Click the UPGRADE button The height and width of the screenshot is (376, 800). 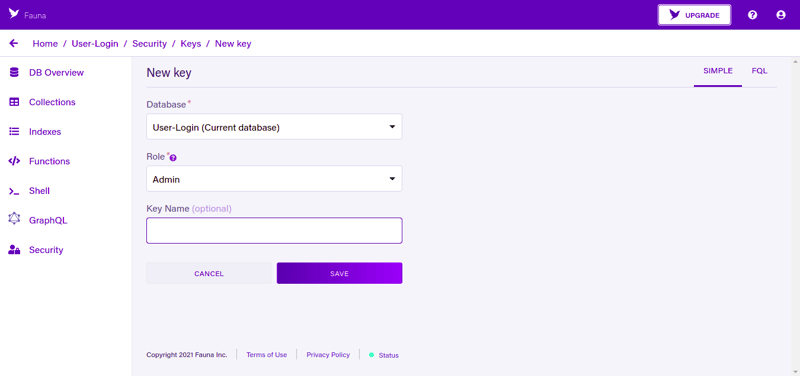click(694, 15)
